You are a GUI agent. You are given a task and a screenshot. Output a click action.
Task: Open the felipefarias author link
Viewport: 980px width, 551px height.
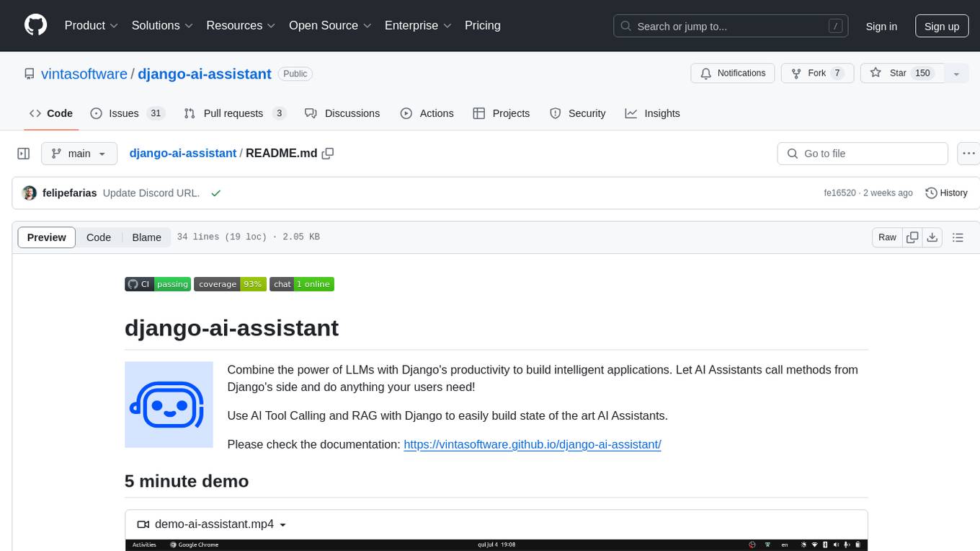point(70,193)
